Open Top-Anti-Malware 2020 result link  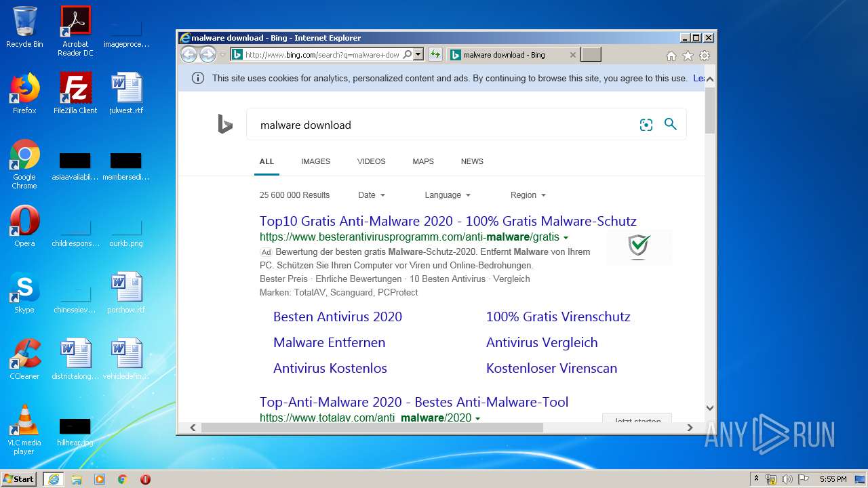(414, 402)
